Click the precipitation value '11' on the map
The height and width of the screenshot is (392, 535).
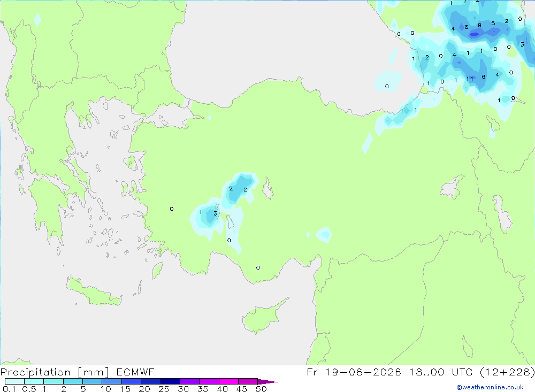[x=470, y=79]
